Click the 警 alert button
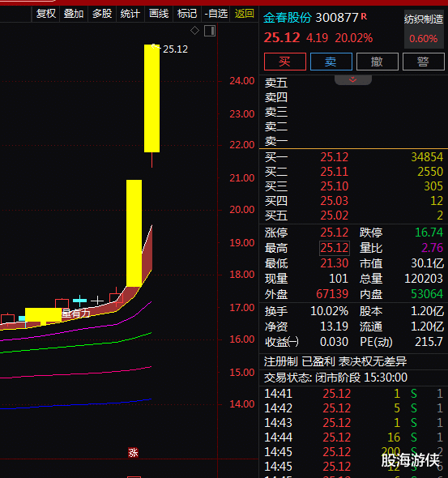Viewport: 448px width, 478px height. click(424, 62)
